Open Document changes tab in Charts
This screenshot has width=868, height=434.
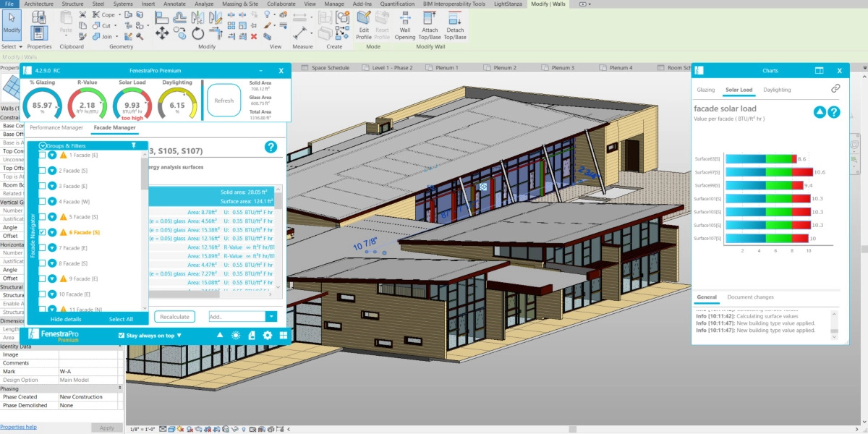tap(750, 297)
